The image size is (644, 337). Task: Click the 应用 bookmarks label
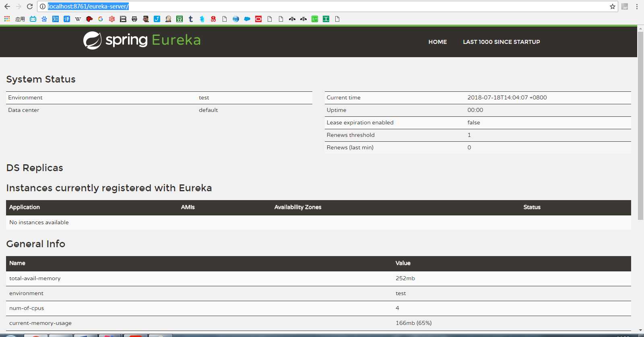point(20,19)
